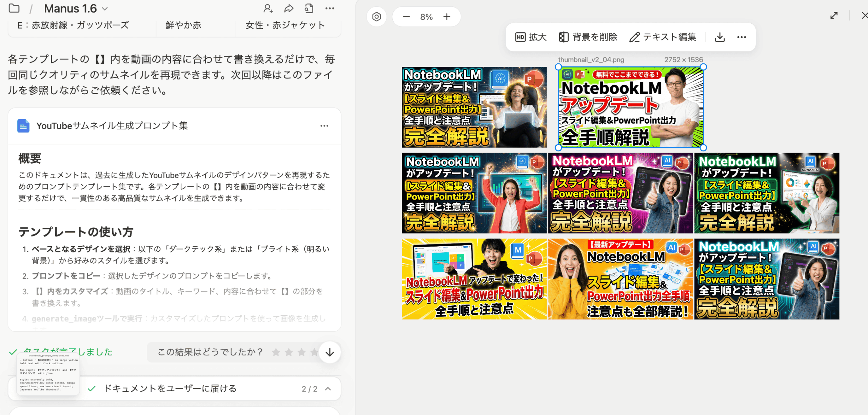868x415 pixels.
Task: Select the yellow background NotebookLM thumbnail
Action: 474,279
